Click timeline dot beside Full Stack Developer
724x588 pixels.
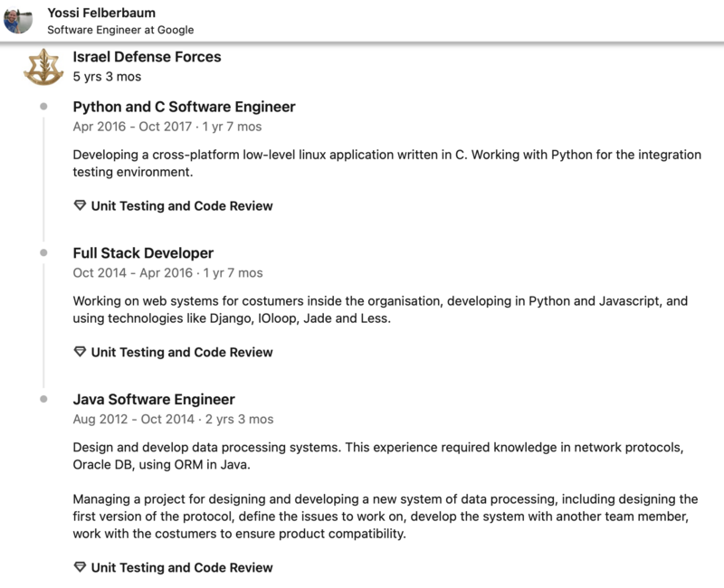click(x=43, y=254)
